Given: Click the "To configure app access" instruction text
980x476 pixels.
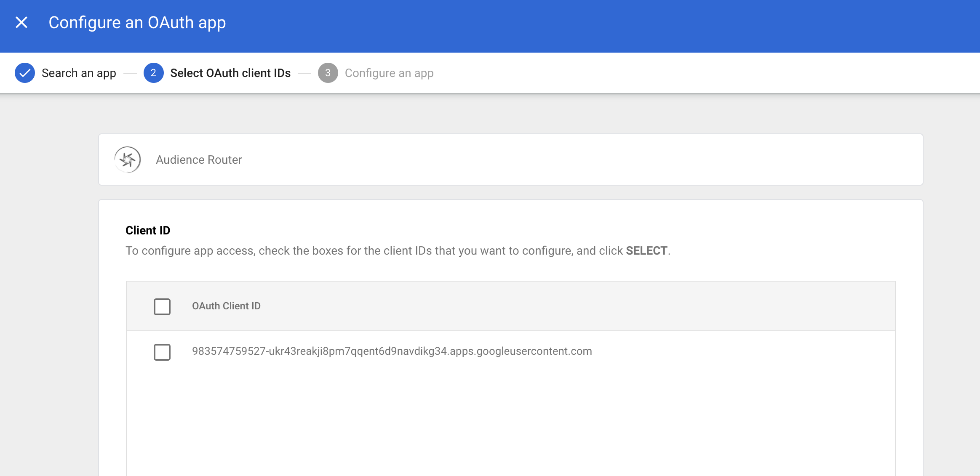Looking at the screenshot, I should tap(375, 251).
